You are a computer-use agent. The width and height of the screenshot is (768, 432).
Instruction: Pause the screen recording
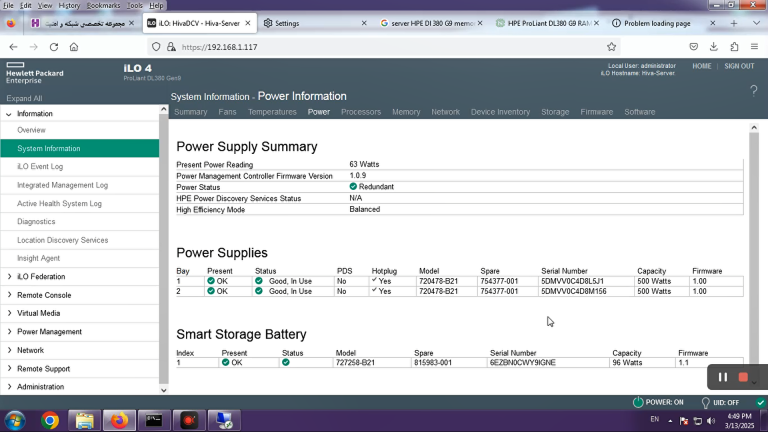(722, 377)
